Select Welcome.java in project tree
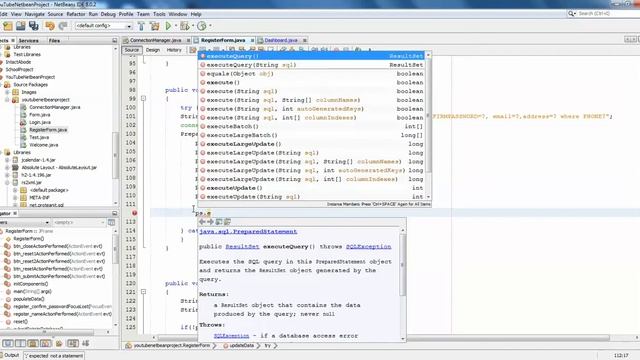 click(x=43, y=145)
